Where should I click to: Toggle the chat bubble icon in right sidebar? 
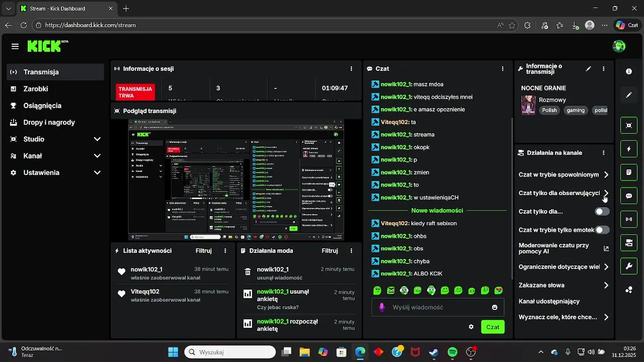(x=629, y=196)
